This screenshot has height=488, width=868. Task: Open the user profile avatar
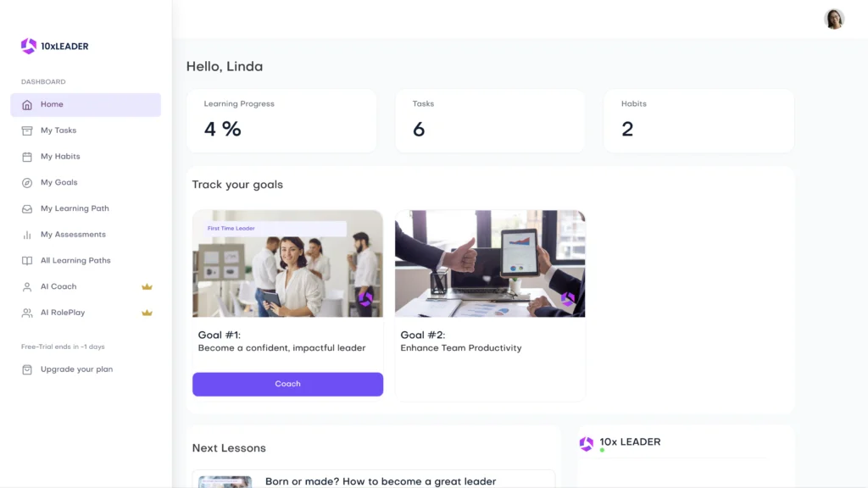click(x=834, y=19)
